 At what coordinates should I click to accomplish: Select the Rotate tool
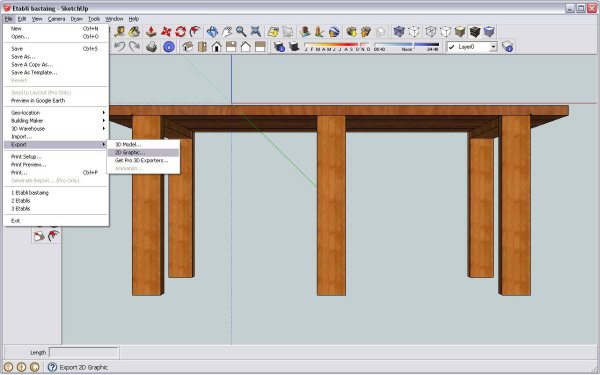(181, 31)
